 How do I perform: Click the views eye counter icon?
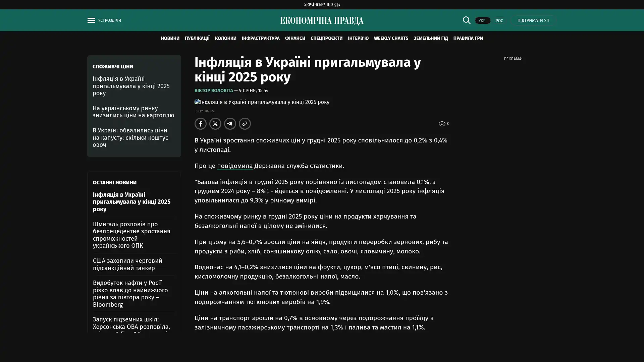click(x=442, y=124)
